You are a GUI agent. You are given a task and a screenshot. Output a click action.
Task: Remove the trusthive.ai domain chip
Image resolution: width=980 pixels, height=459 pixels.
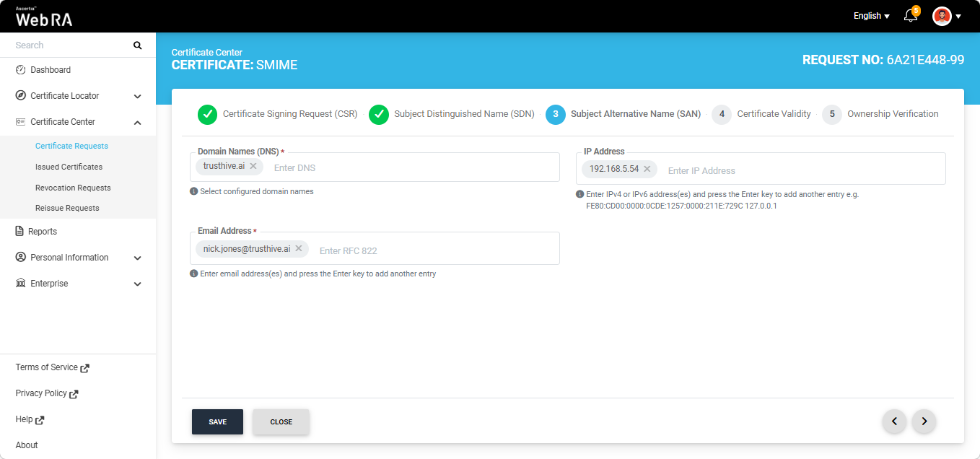(253, 166)
